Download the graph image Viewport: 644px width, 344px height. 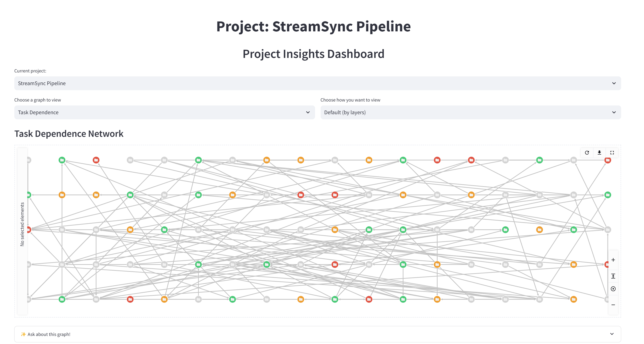[x=599, y=153]
